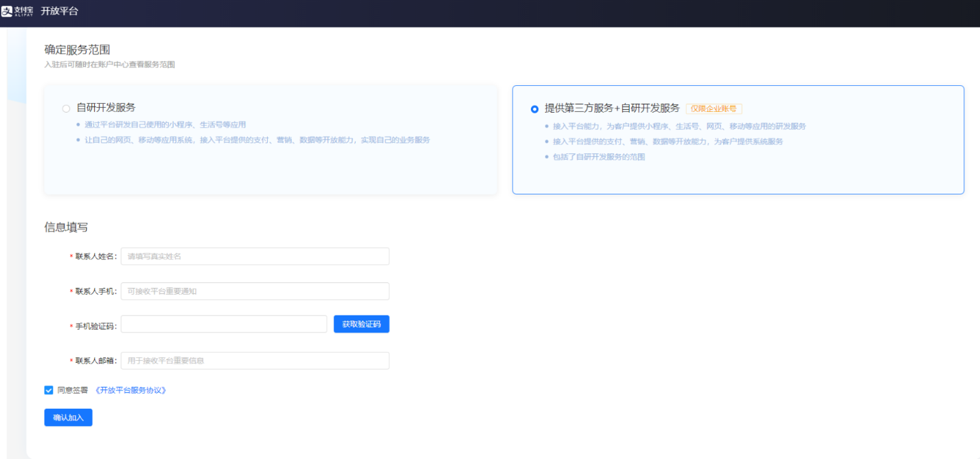Toggle the 同意签署 agreement checkbox
This screenshot has height=459, width=980.
(x=49, y=390)
